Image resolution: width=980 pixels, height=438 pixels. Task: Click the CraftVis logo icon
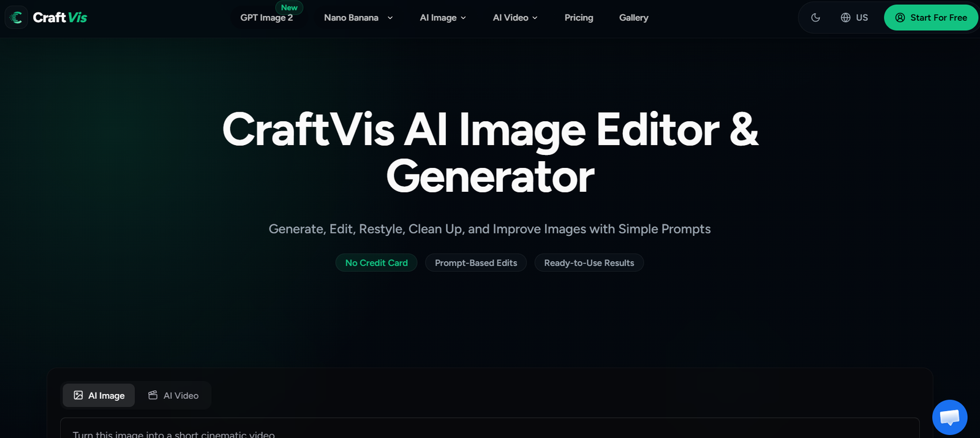(x=17, y=18)
